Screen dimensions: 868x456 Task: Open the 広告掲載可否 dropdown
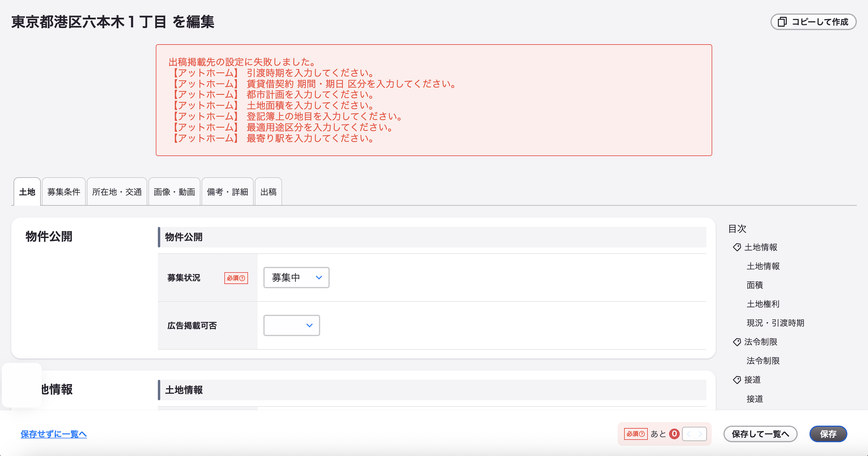pos(291,325)
